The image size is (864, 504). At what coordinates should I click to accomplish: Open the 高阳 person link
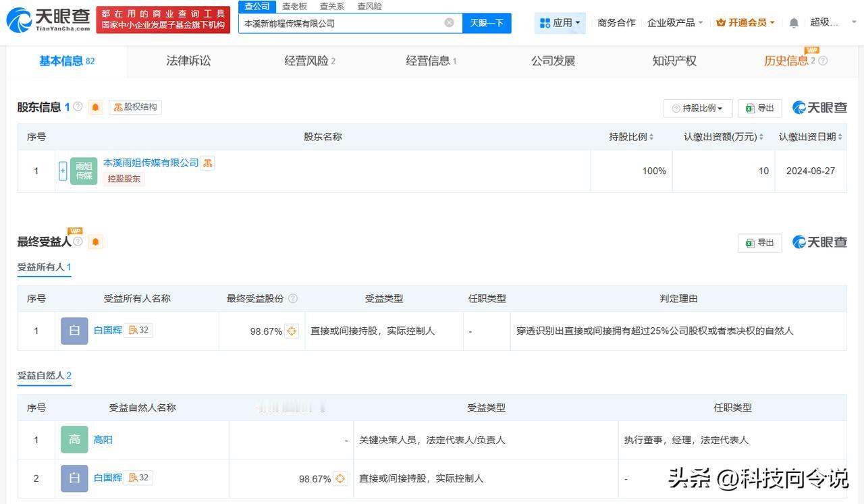tap(103, 439)
